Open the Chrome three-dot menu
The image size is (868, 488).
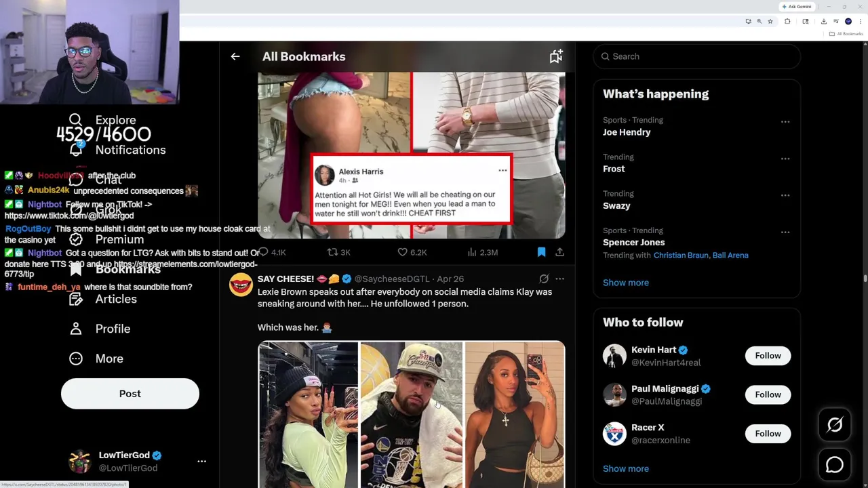[x=860, y=22]
